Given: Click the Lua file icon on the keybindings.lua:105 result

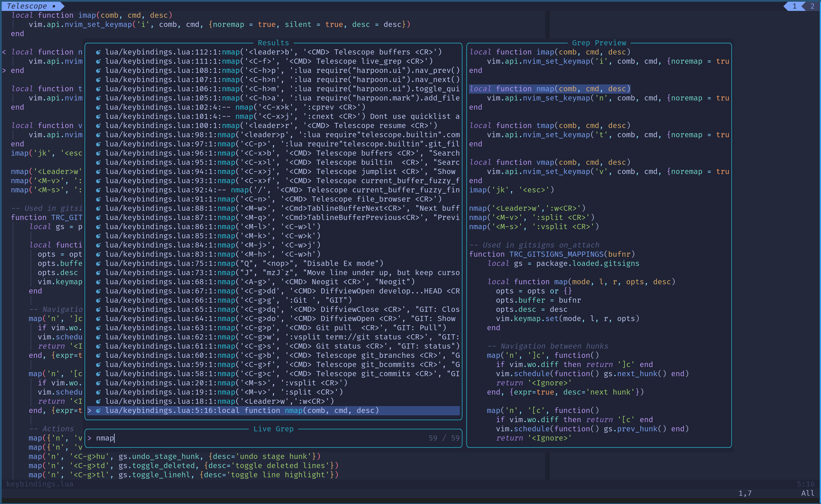Looking at the screenshot, I should click(98, 98).
